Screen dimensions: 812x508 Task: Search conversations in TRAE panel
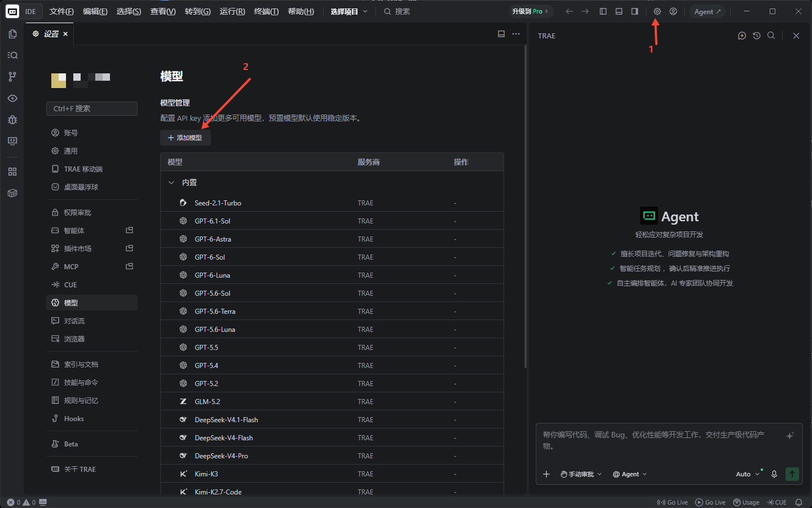point(771,36)
